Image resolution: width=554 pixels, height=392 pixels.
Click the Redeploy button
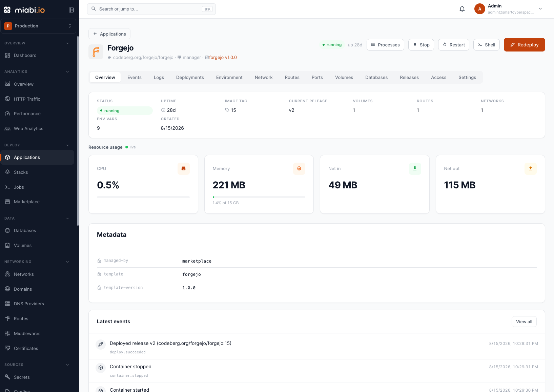pos(524,45)
